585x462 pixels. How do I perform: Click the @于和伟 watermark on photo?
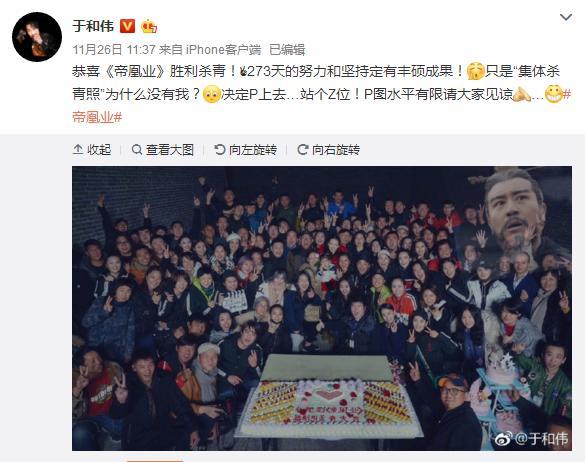click(532, 438)
